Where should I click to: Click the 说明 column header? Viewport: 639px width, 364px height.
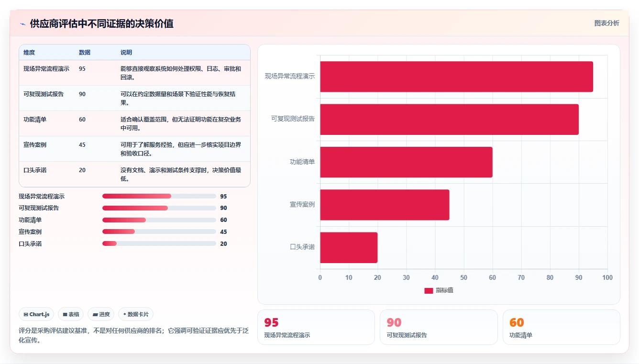pos(126,53)
